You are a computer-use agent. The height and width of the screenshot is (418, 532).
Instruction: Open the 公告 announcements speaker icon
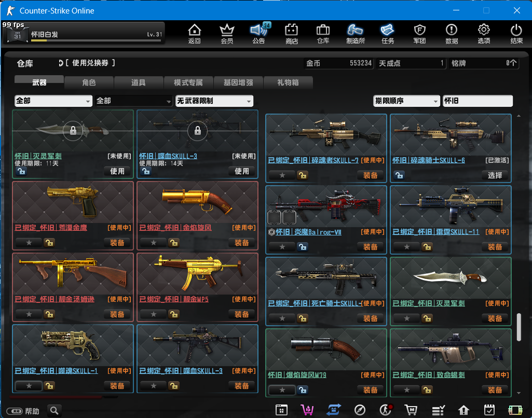(259, 34)
